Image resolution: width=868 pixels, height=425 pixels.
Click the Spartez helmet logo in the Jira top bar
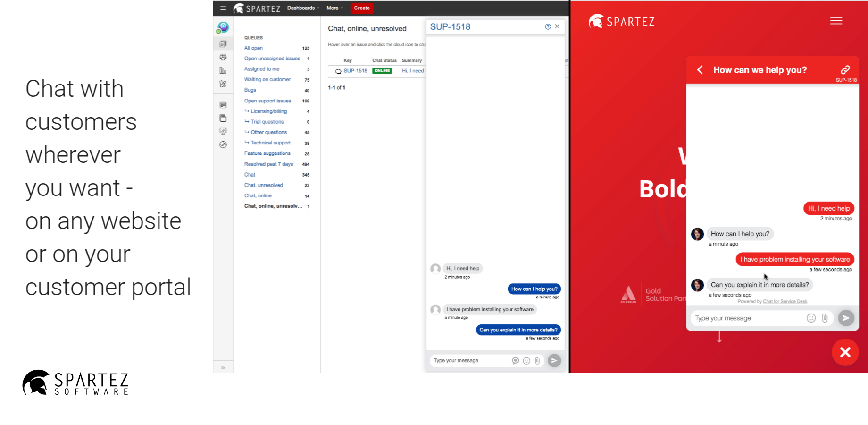point(239,8)
